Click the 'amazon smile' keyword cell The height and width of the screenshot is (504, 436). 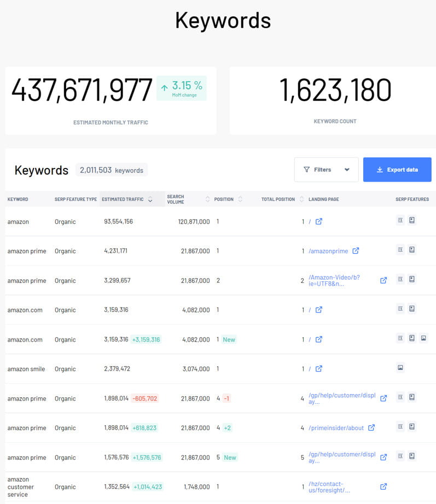[26, 369]
